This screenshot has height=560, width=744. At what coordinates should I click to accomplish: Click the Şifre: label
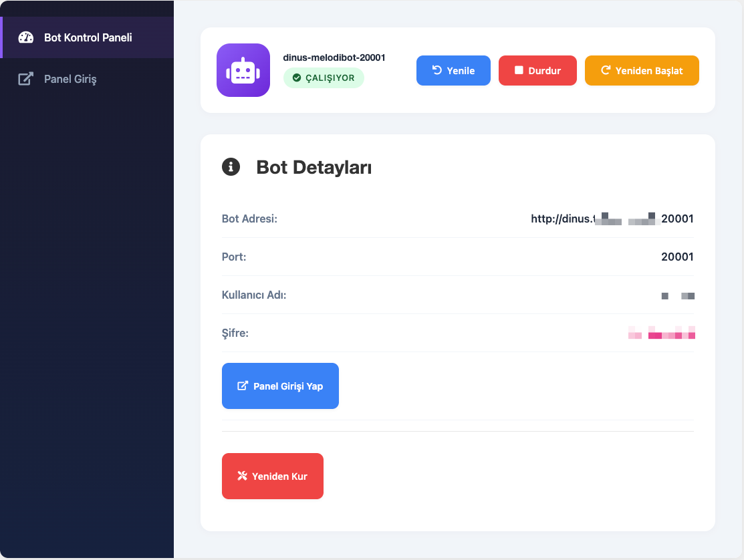tap(235, 333)
